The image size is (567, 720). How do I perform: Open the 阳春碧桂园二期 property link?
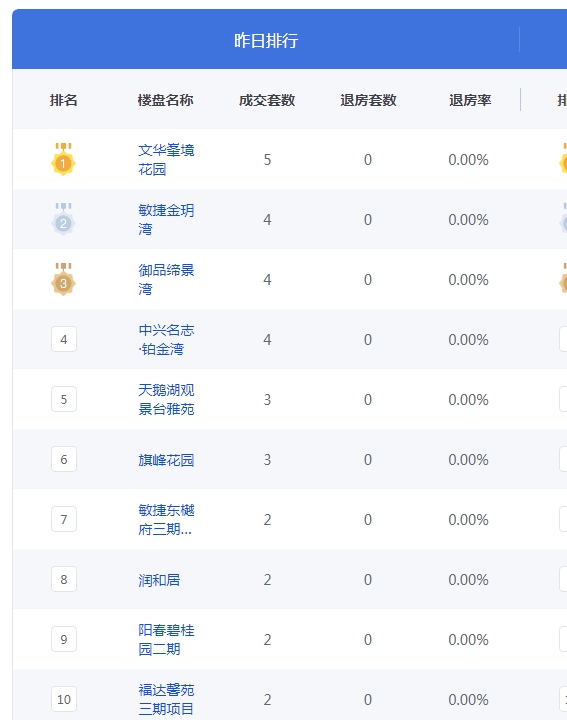point(166,640)
